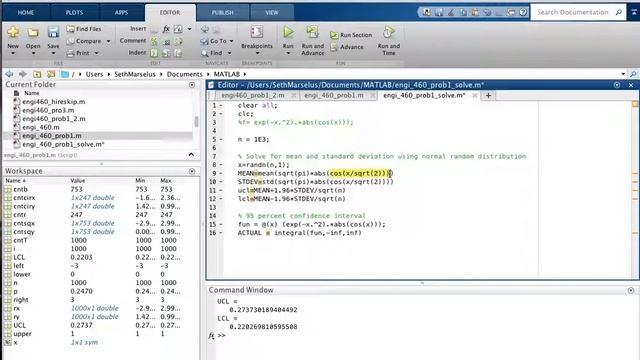Open Command Window actions menu

pos(631,290)
